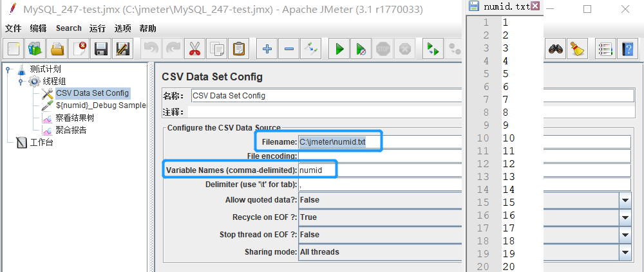Click the Stop test icon

pos(383,50)
